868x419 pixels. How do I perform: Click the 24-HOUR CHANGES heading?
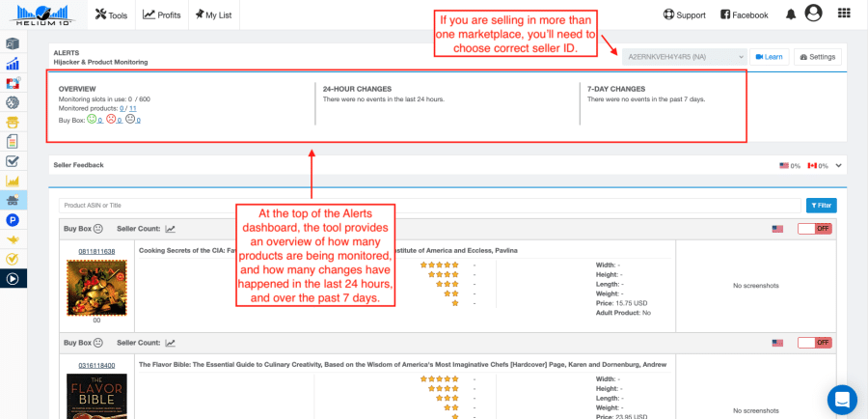(357, 89)
